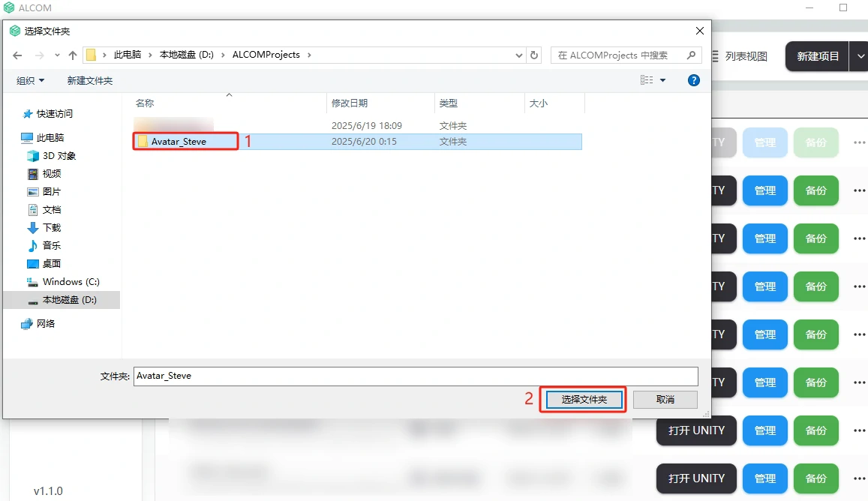The height and width of the screenshot is (501, 868).
Task: Open the 组织 organize dropdown menu
Action: pyautogui.click(x=31, y=80)
